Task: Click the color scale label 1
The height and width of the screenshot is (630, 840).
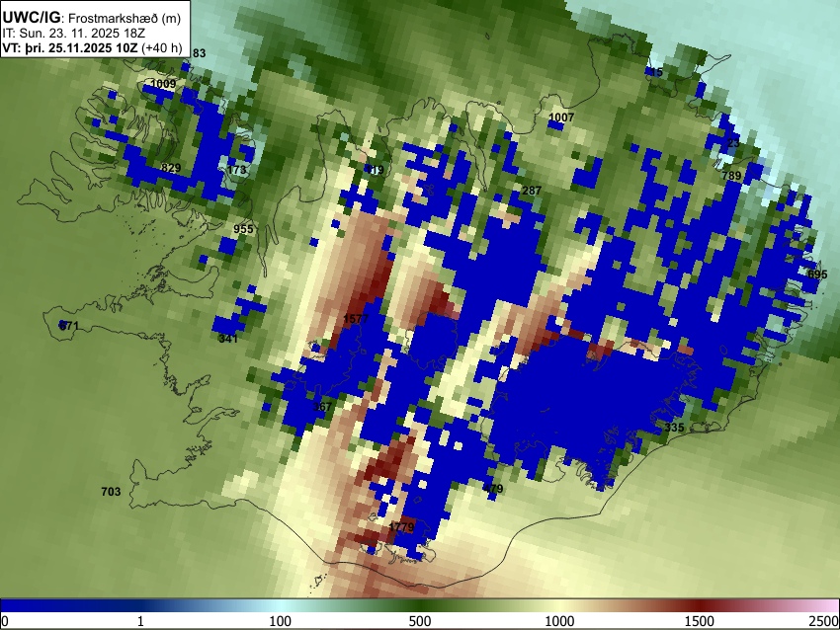Action: pyautogui.click(x=140, y=621)
